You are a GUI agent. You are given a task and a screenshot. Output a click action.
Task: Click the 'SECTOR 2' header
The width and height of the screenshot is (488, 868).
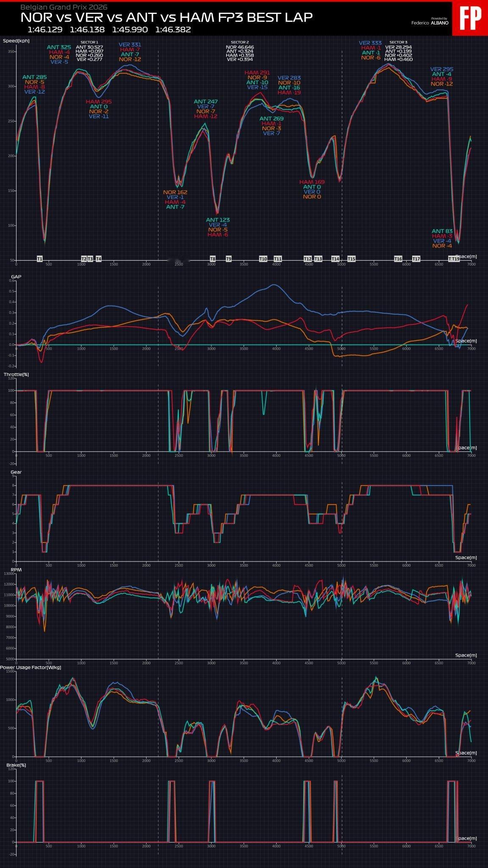point(240,42)
